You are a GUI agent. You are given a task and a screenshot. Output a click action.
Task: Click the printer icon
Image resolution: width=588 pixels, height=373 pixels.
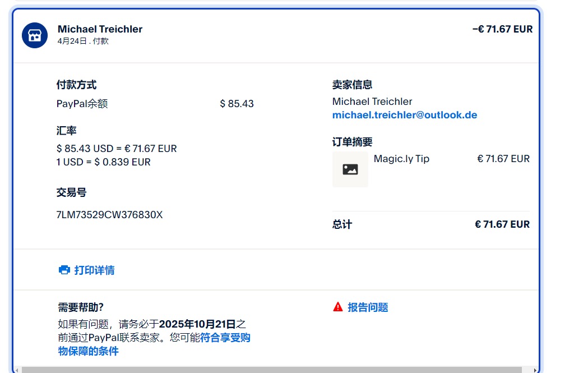[x=64, y=270]
